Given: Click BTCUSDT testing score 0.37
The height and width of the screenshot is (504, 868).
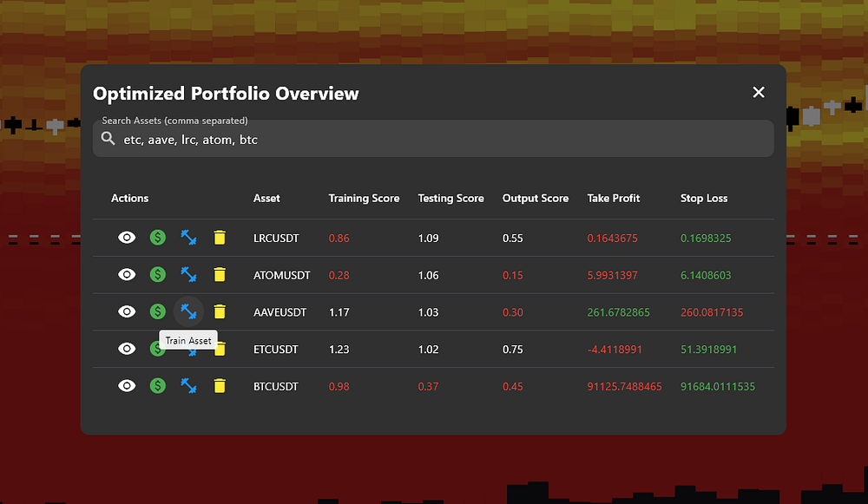Looking at the screenshot, I should tap(428, 387).
